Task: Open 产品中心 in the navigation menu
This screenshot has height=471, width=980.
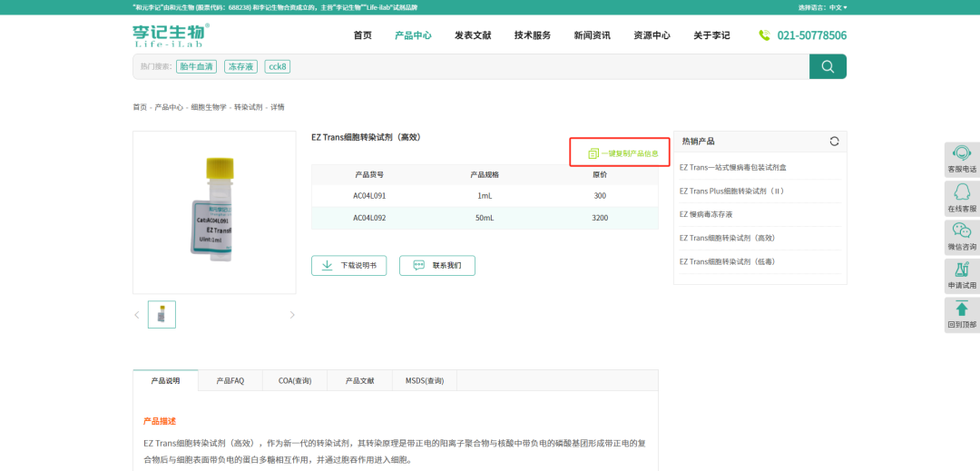Action: pos(413,35)
